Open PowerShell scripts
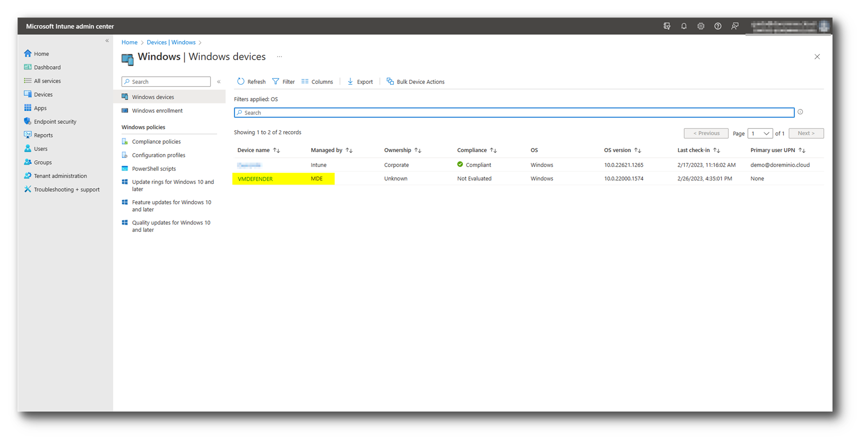 pos(154,169)
